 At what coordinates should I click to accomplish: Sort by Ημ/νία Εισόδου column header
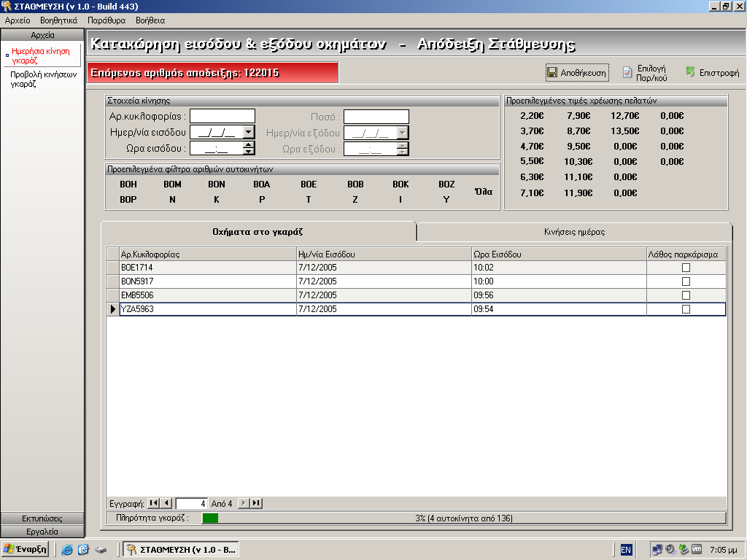coord(384,254)
